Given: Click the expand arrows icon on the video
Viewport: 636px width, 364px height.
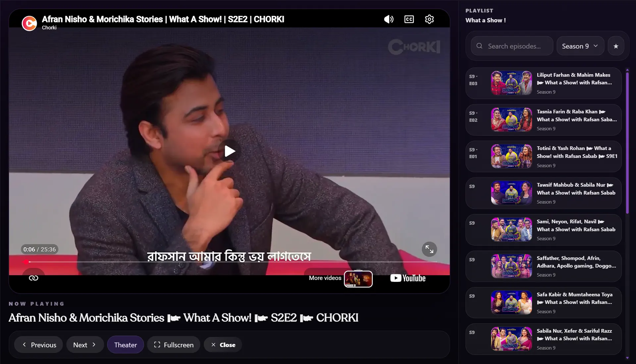Looking at the screenshot, I should (x=429, y=249).
